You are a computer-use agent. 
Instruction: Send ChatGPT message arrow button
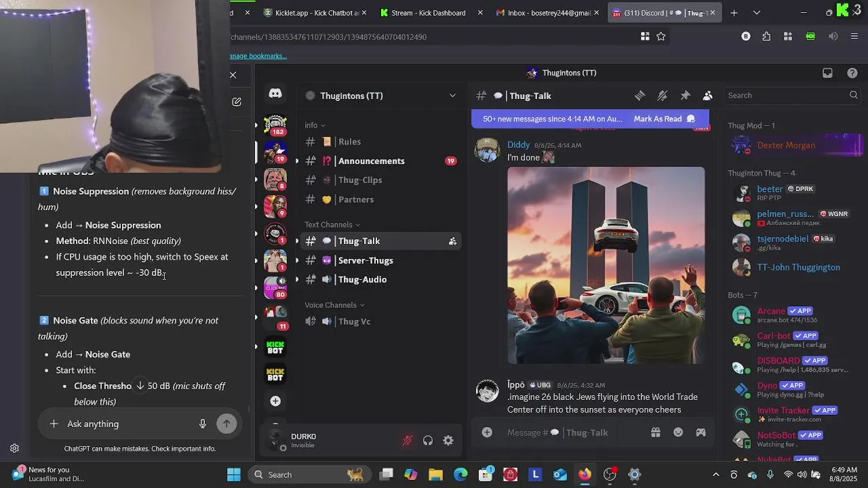(x=226, y=424)
